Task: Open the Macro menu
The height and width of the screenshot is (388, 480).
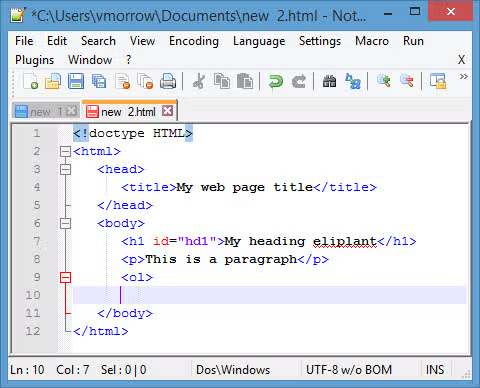Action: coord(372,41)
